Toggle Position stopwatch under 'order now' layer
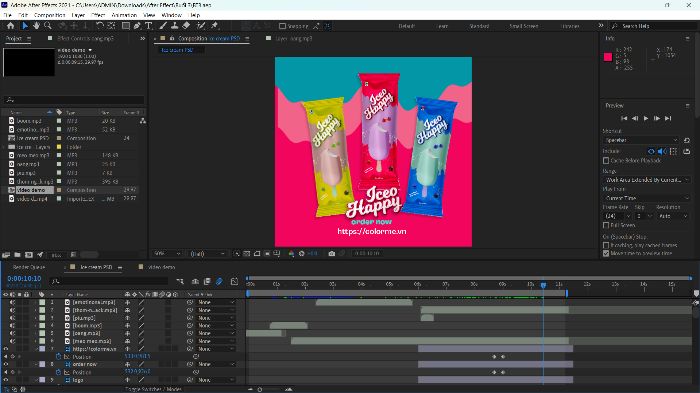 (x=58, y=372)
